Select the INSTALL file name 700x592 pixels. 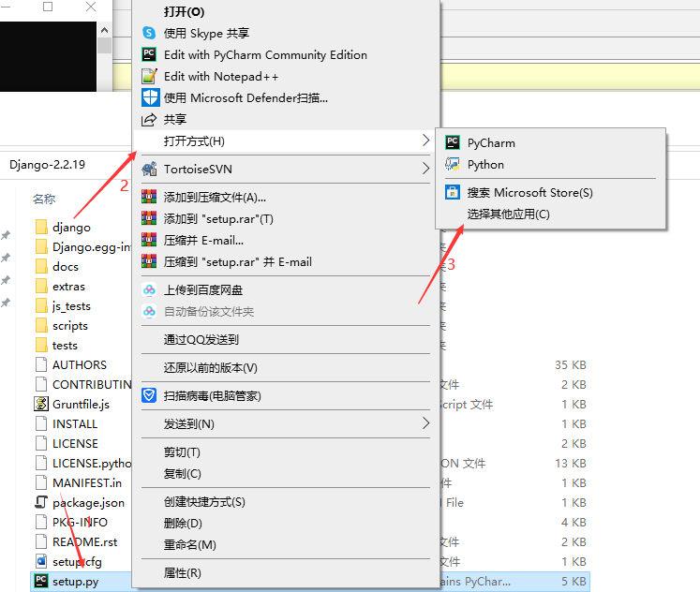[75, 423]
